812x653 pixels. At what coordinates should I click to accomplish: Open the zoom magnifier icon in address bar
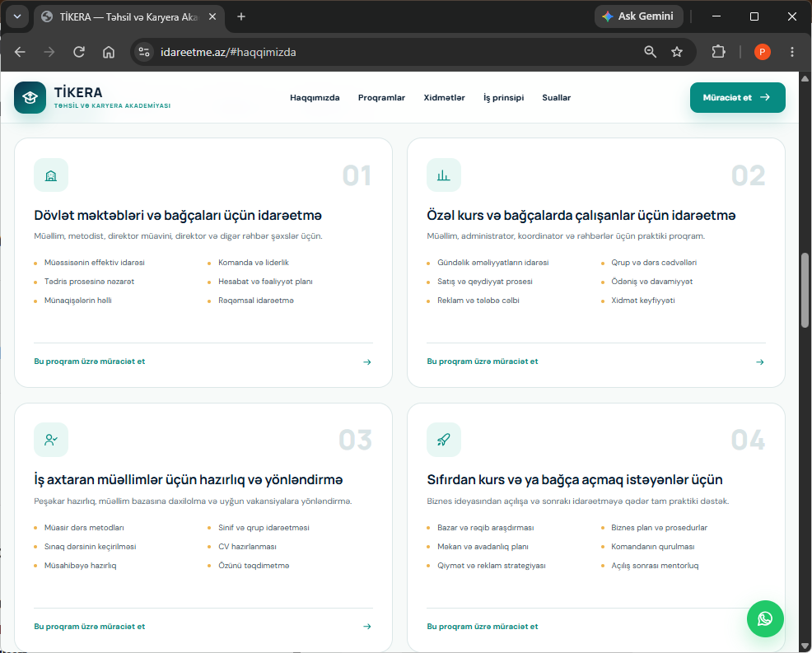(x=650, y=52)
